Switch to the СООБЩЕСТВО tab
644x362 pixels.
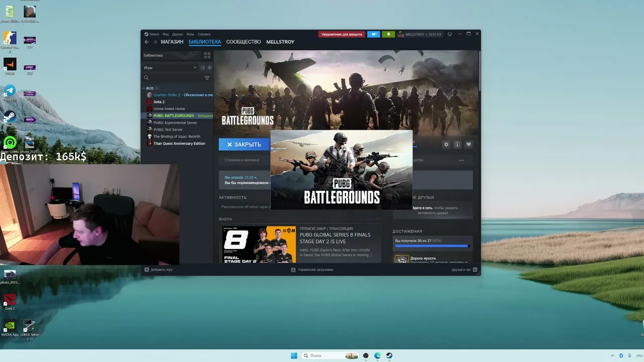pos(244,42)
